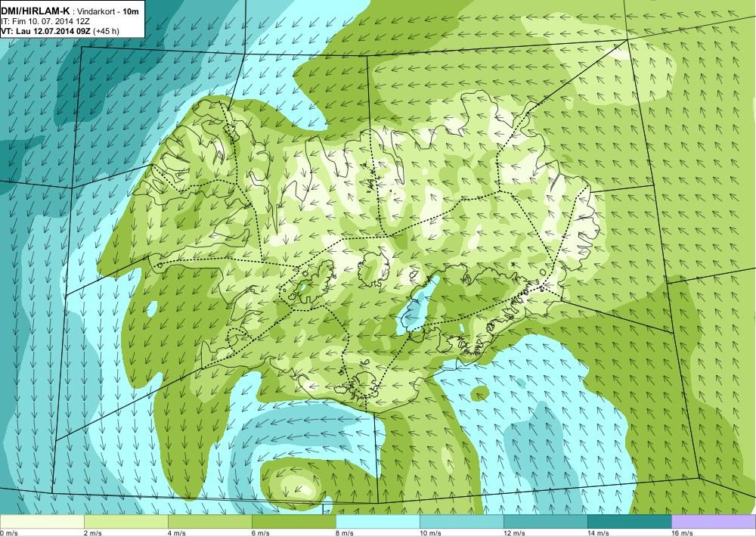Click the 0–2 m/s legend color swatch
756x537 pixels.
pyautogui.click(x=42, y=522)
